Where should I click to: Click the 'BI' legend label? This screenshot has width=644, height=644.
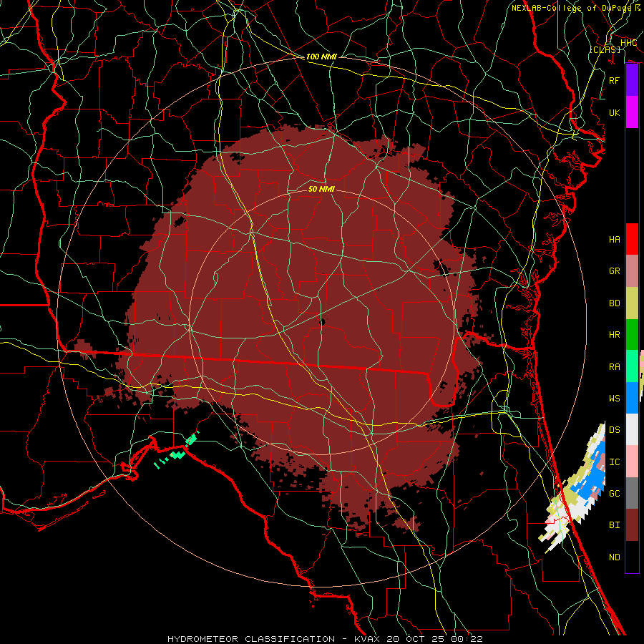coord(614,525)
